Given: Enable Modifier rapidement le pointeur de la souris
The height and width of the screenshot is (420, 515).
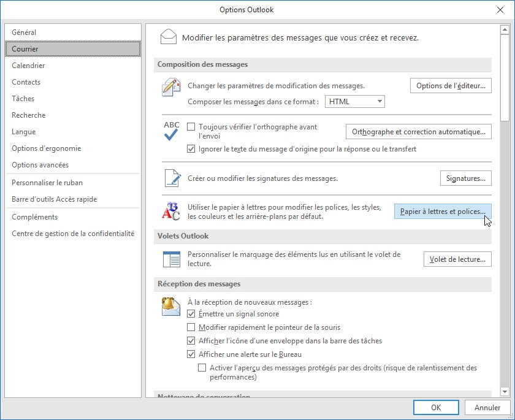Looking at the screenshot, I should point(191,327).
